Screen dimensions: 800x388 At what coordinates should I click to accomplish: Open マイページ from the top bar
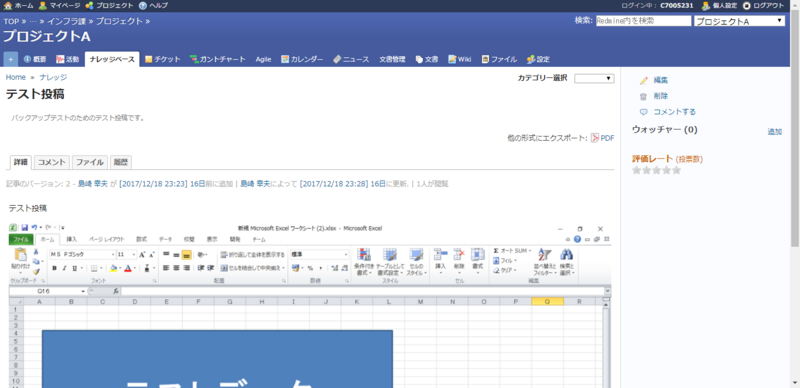click(x=59, y=6)
